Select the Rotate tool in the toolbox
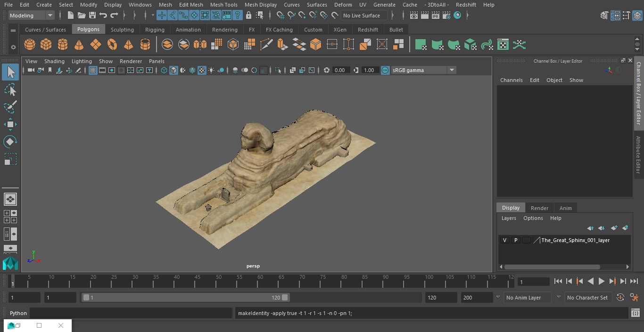The image size is (644, 332). [x=10, y=142]
